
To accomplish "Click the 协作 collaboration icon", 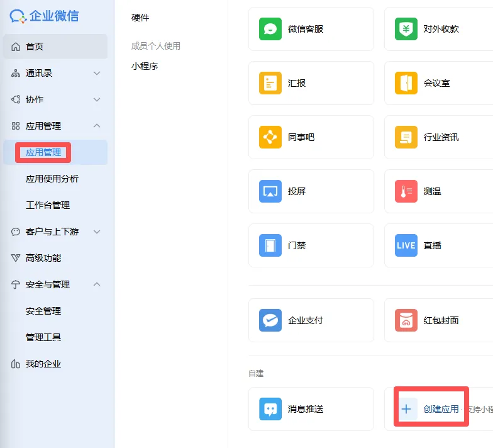I will [x=15, y=99].
